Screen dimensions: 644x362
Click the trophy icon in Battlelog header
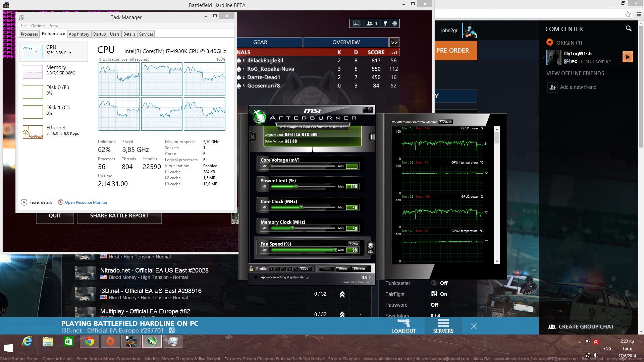point(385,23)
